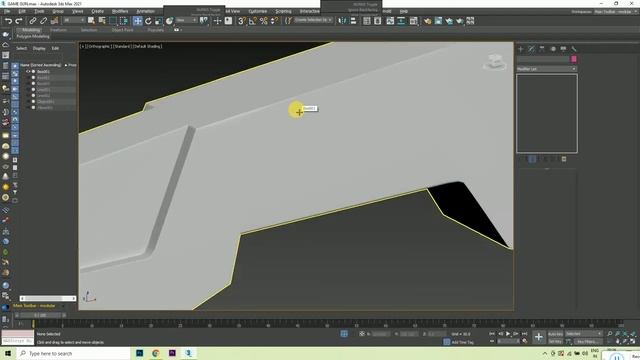Click the Select Object tool
640x360 pixels.
click(91, 21)
